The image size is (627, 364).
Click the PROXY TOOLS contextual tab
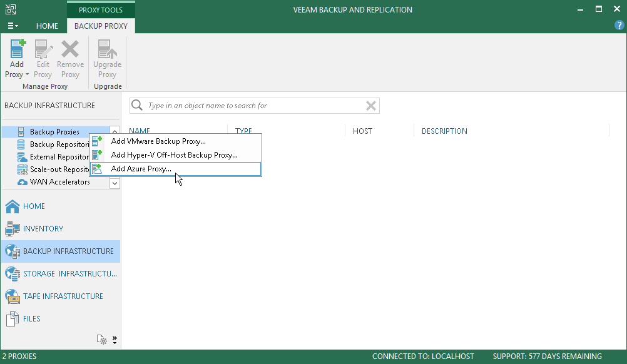coord(101,10)
